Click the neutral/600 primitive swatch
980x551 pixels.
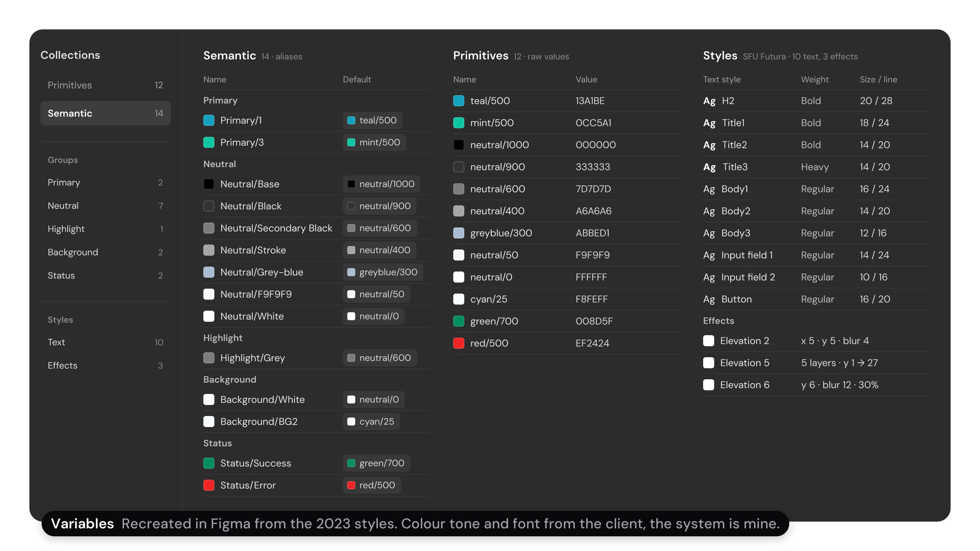pos(459,189)
